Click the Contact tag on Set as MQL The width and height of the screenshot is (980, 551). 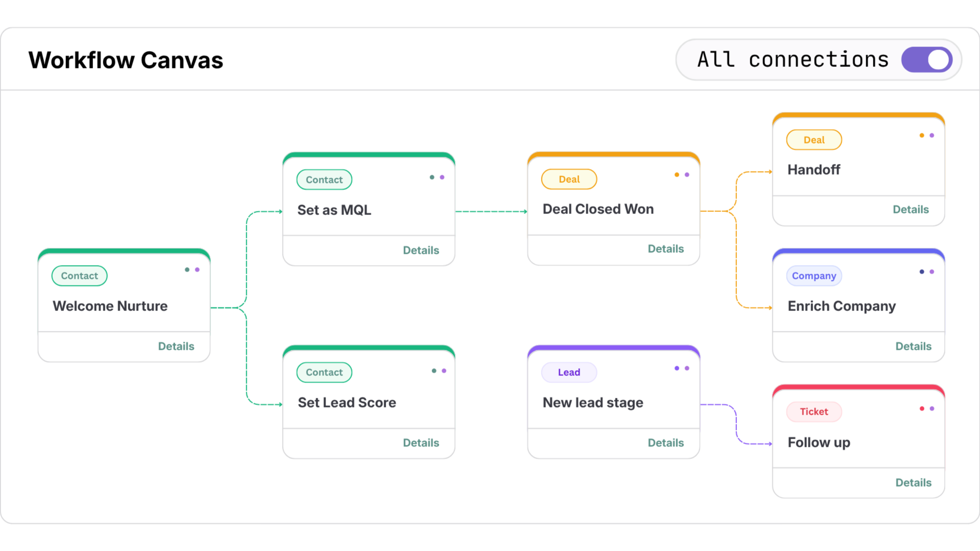(324, 180)
